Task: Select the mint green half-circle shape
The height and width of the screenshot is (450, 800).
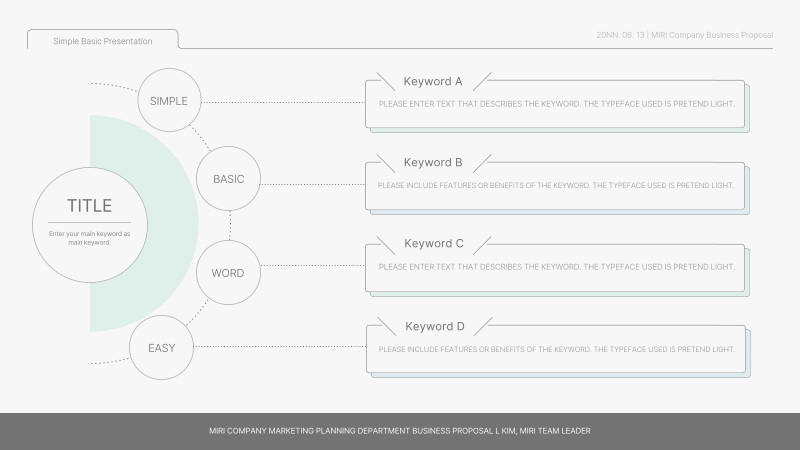Action: tap(144, 223)
